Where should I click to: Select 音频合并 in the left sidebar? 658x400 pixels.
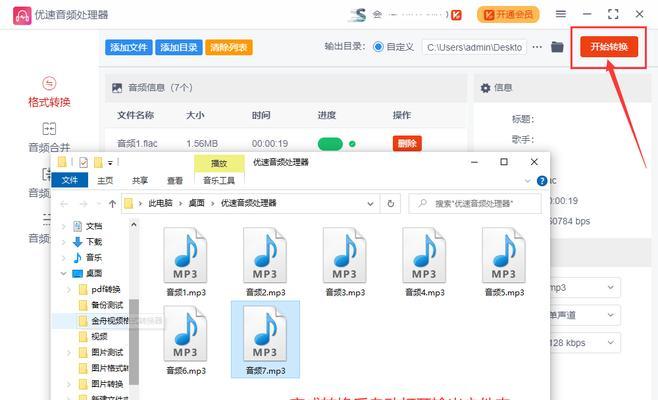click(x=49, y=138)
